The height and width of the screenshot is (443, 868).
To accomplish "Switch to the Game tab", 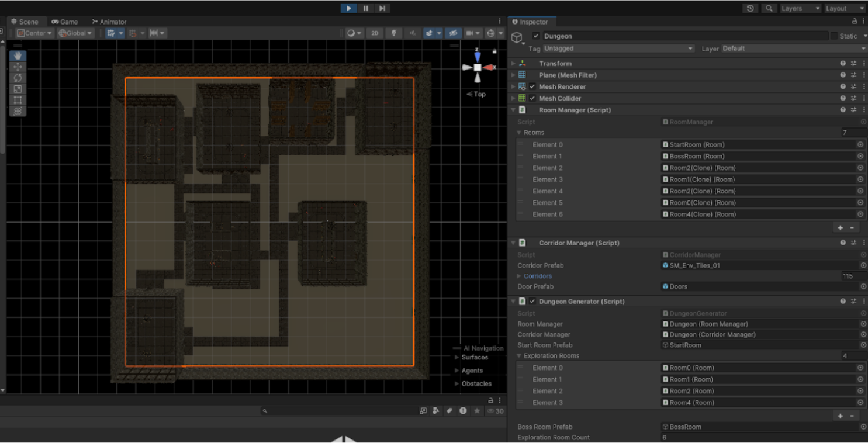I will pos(64,22).
